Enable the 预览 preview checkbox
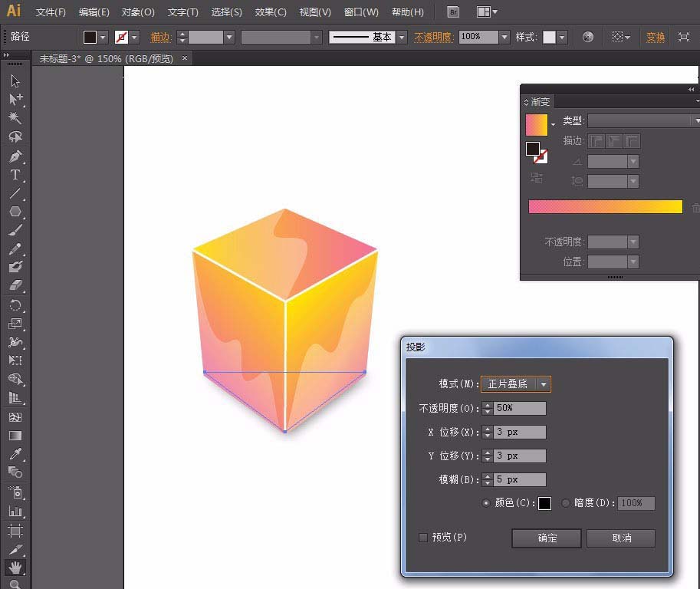 (422, 538)
